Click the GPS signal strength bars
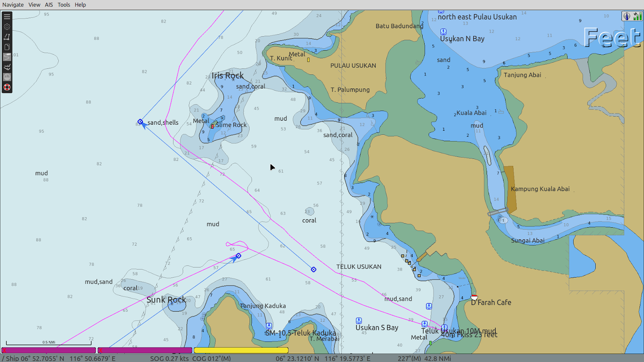Viewport: 644px width, 362px height. tap(637, 16)
